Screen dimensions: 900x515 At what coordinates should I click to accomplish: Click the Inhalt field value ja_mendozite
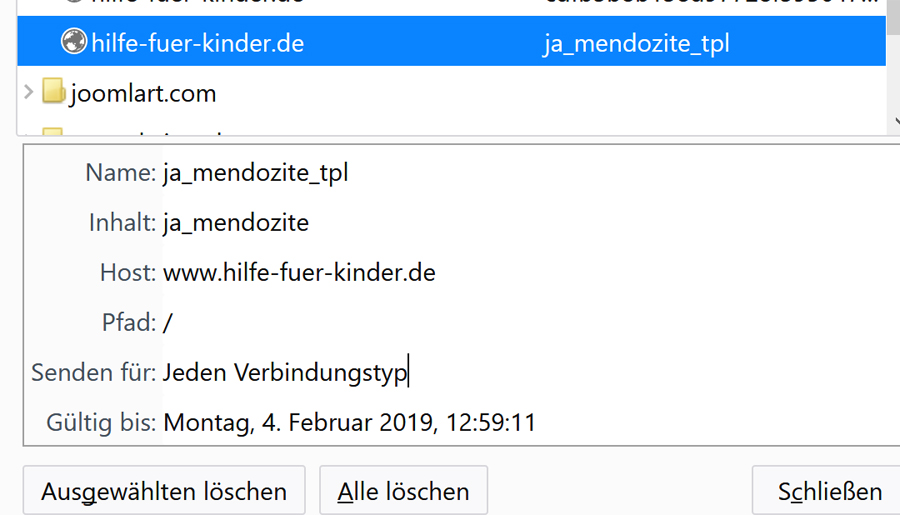pos(236,222)
